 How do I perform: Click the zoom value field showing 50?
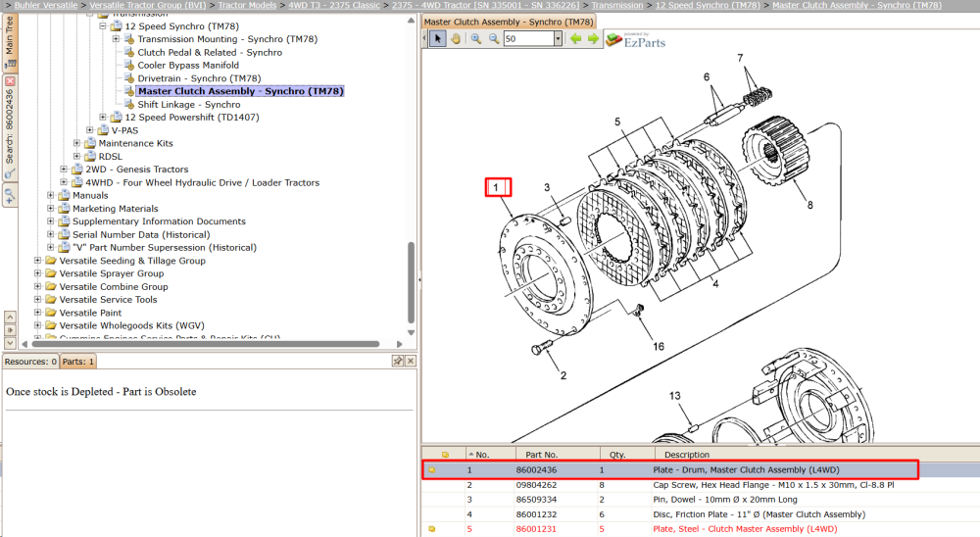pyautogui.click(x=528, y=39)
